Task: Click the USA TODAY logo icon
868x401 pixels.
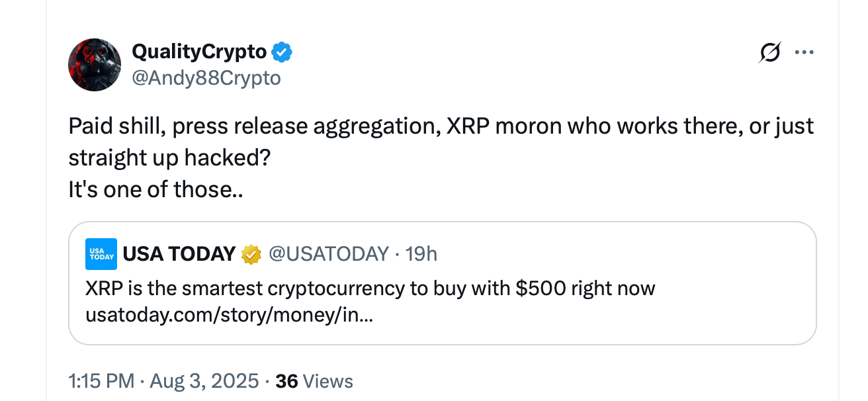Action: tap(101, 254)
